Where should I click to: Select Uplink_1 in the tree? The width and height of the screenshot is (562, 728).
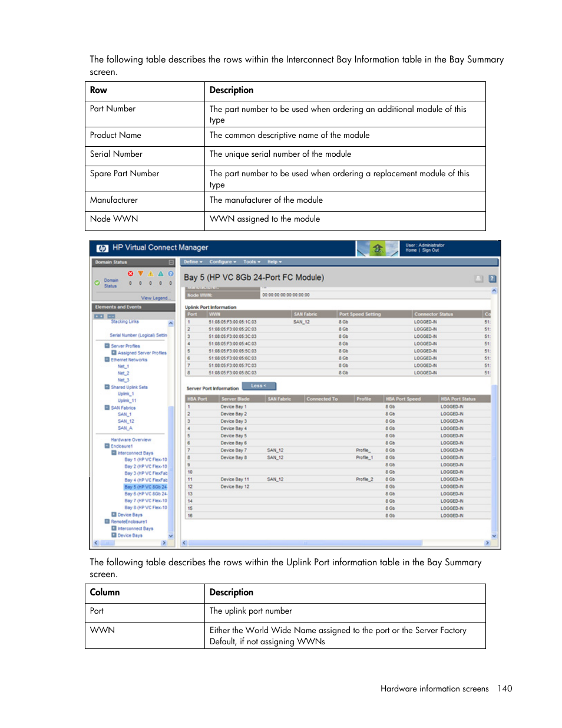pos(125,394)
